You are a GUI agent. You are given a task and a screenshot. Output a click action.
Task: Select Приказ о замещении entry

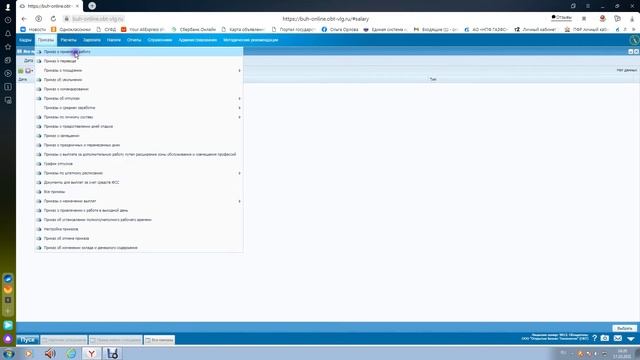tap(139, 136)
